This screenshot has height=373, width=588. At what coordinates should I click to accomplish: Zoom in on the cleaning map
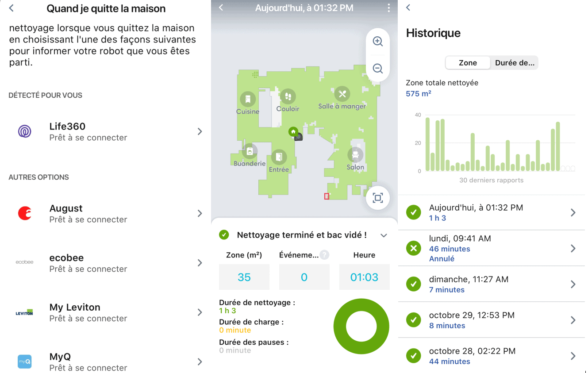(377, 42)
